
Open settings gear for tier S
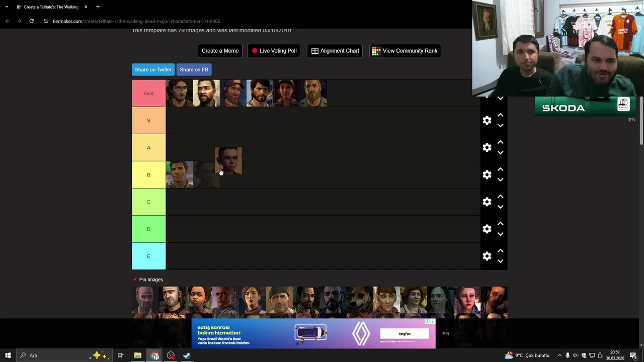pos(487,121)
